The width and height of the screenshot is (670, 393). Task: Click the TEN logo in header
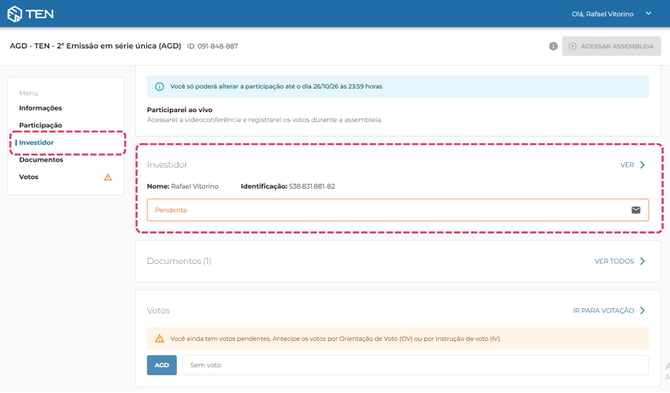point(30,14)
